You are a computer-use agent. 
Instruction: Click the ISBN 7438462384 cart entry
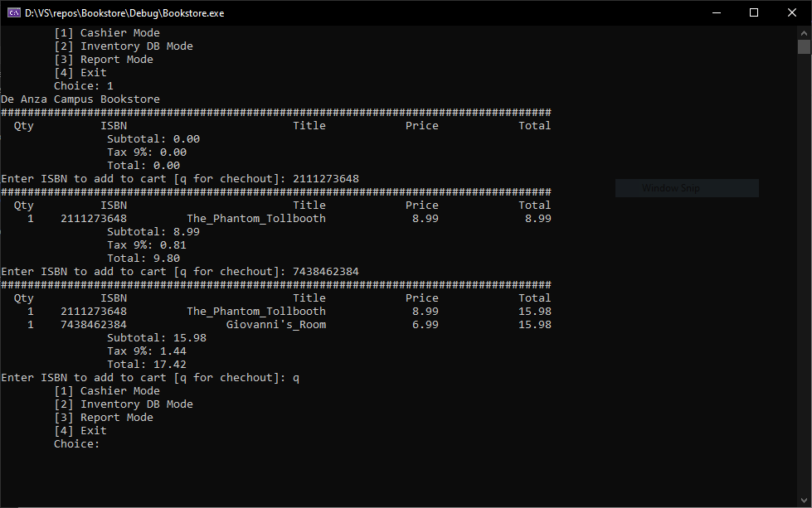pos(93,324)
